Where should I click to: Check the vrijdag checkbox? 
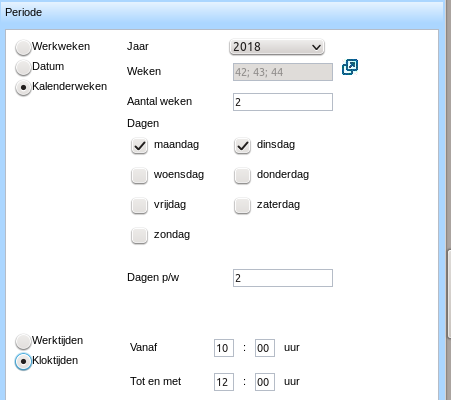click(x=139, y=205)
